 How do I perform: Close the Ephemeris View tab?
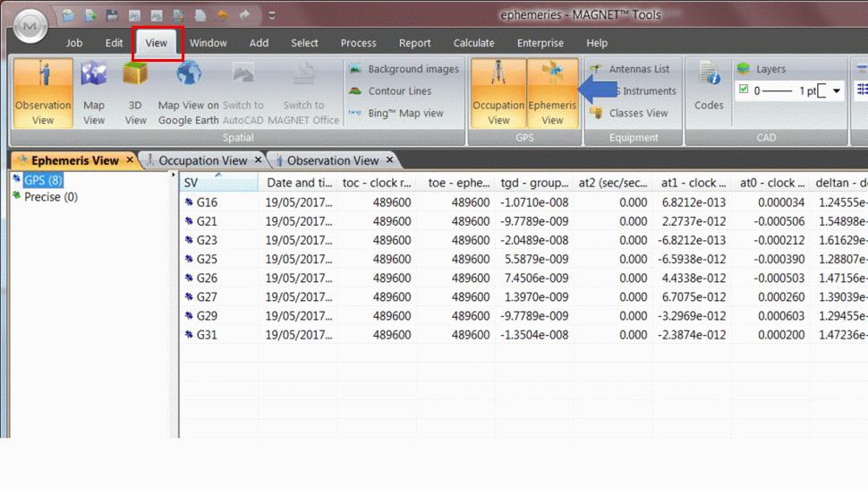[130, 159]
